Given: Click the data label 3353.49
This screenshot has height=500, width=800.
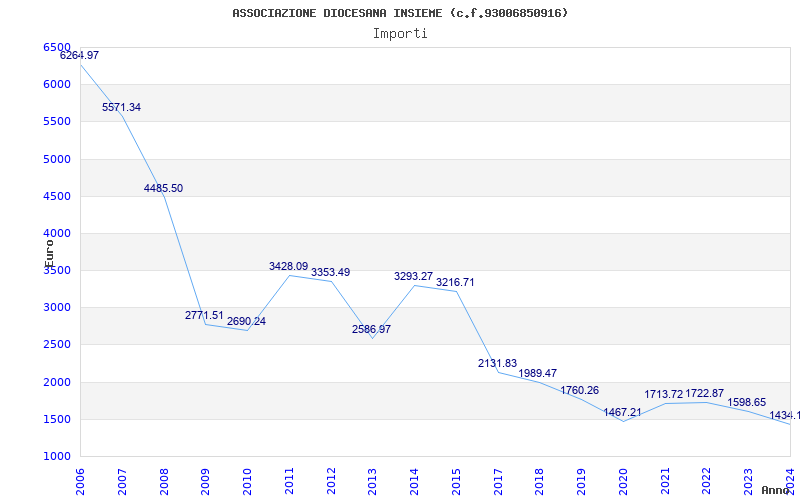Looking at the screenshot, I should coord(331,272).
